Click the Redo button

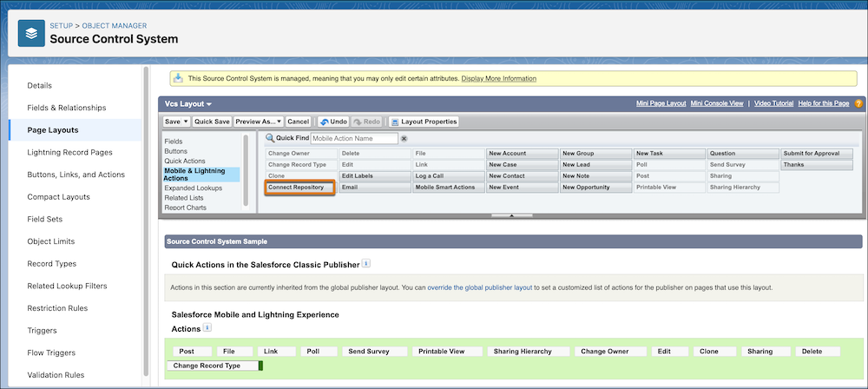[367, 122]
